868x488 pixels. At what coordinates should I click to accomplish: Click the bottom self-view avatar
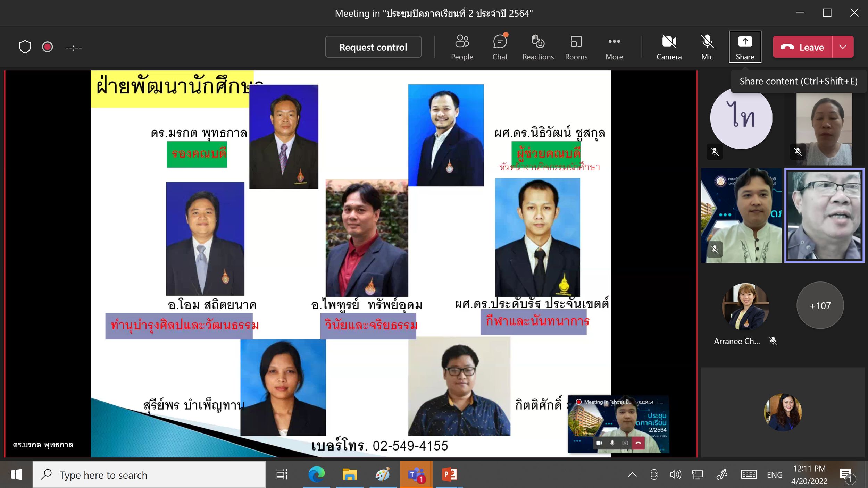[783, 412]
